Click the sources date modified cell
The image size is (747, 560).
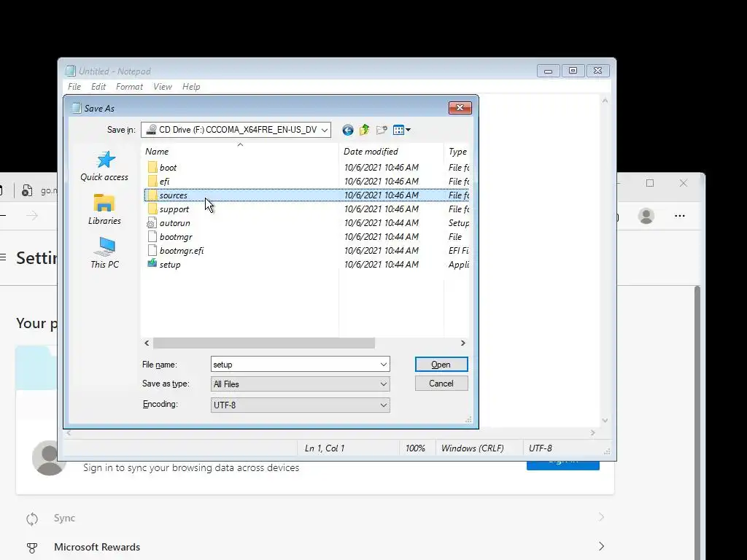[381, 195]
